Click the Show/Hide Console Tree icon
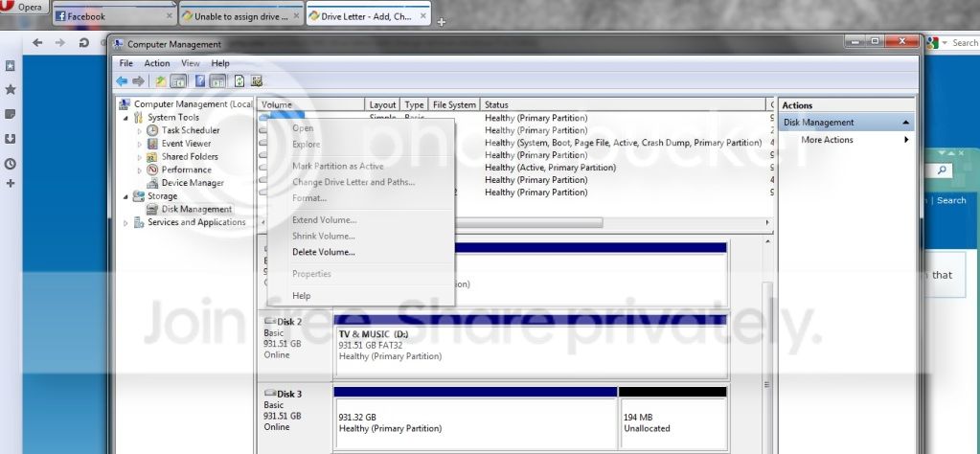Screen dimensions: 980x454 178,81
